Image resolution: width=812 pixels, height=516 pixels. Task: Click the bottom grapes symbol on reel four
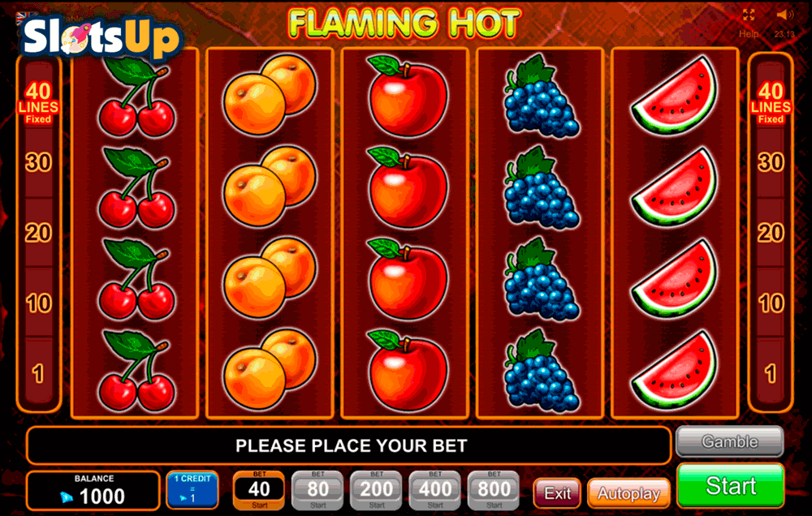point(541,371)
